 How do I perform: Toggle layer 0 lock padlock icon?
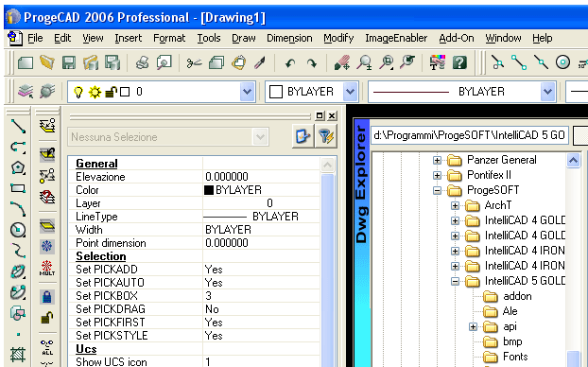pos(111,92)
